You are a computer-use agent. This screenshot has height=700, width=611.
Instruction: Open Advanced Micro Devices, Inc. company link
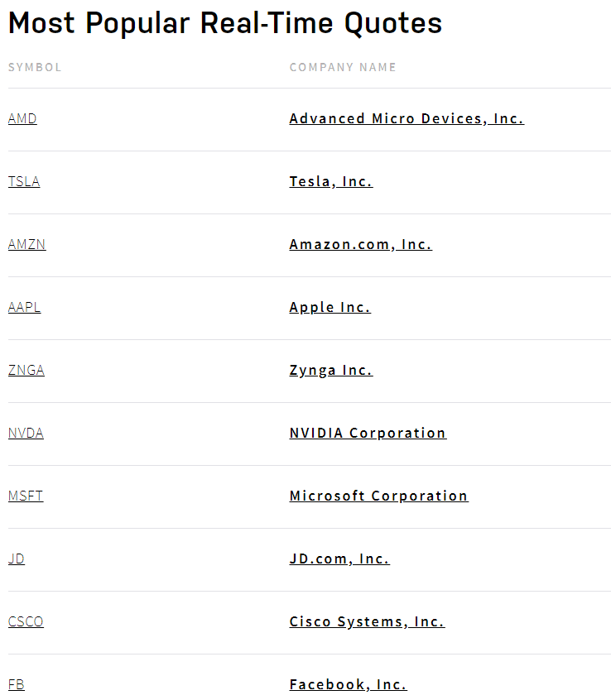pos(407,119)
